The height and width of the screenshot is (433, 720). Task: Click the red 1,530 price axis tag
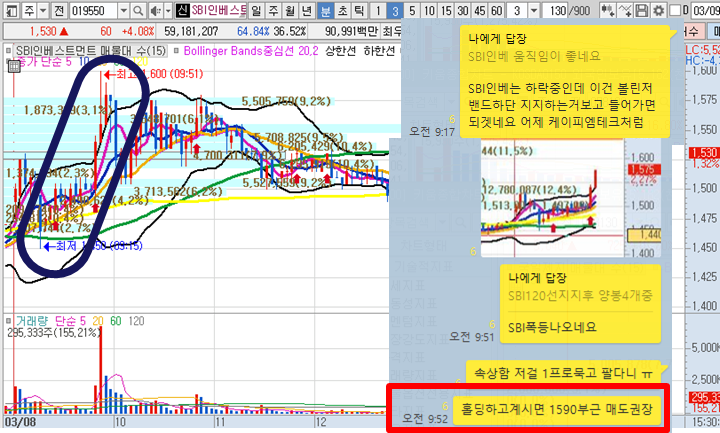(704, 153)
